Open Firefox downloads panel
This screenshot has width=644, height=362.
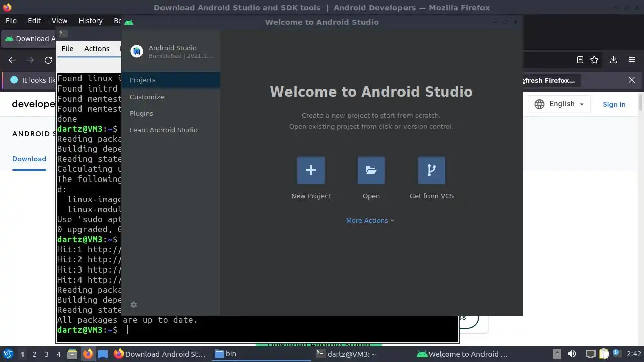point(613,60)
